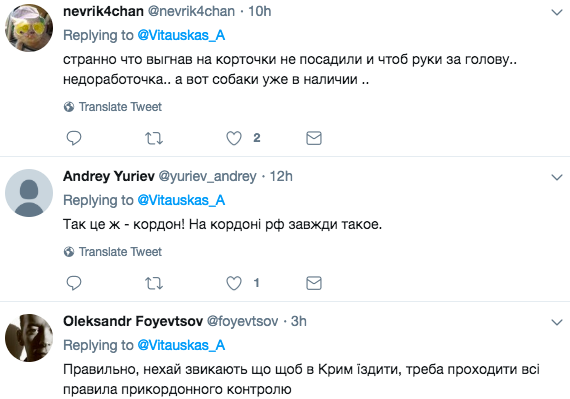View Oleksandr Foyevtsov's profile photo
Image resolution: width=570 pixels, height=399 pixels.
click(29, 338)
